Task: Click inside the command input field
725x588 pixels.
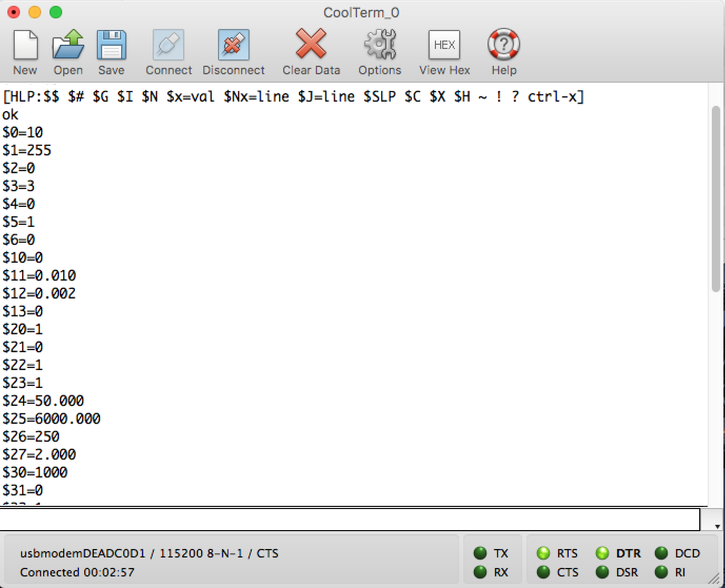Action: pyautogui.click(x=350, y=519)
